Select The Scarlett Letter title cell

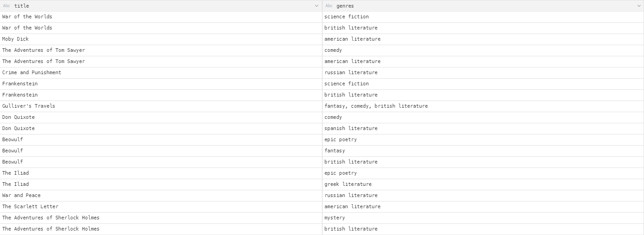(30, 207)
